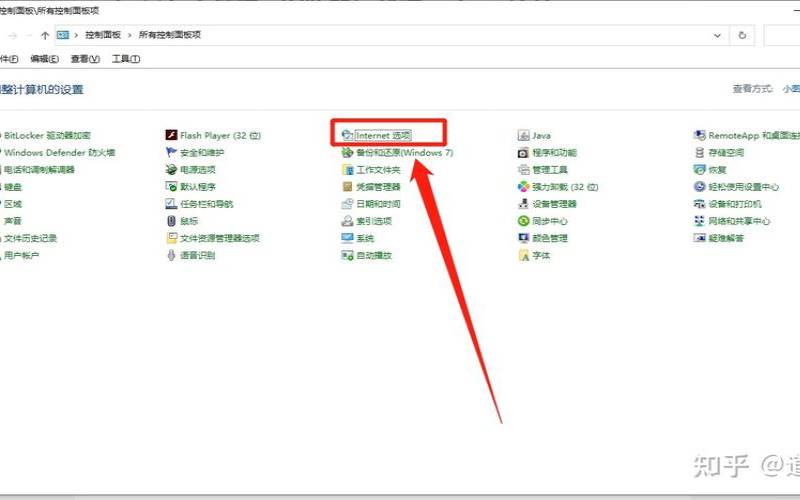Screen dimensions: 800x500
Task: Open the Internet 选项 link
Action: coord(384,135)
